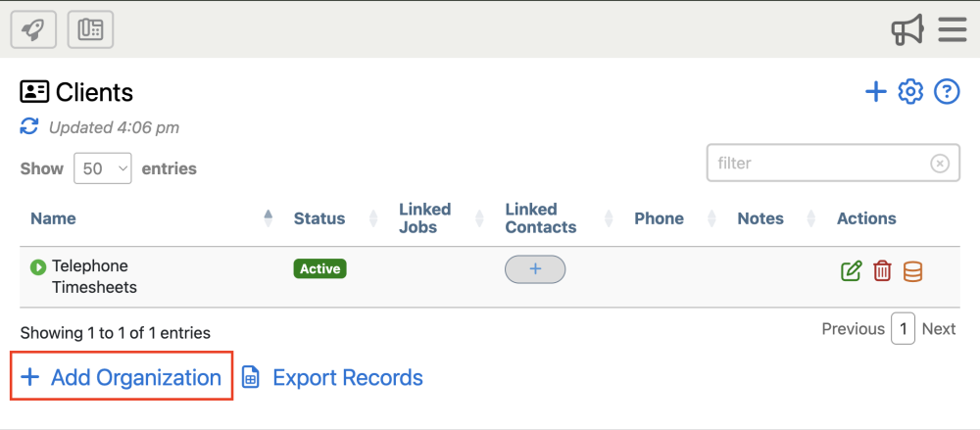Click the blue plus add icon
Image resolution: width=980 pixels, height=430 pixels.
tap(875, 92)
